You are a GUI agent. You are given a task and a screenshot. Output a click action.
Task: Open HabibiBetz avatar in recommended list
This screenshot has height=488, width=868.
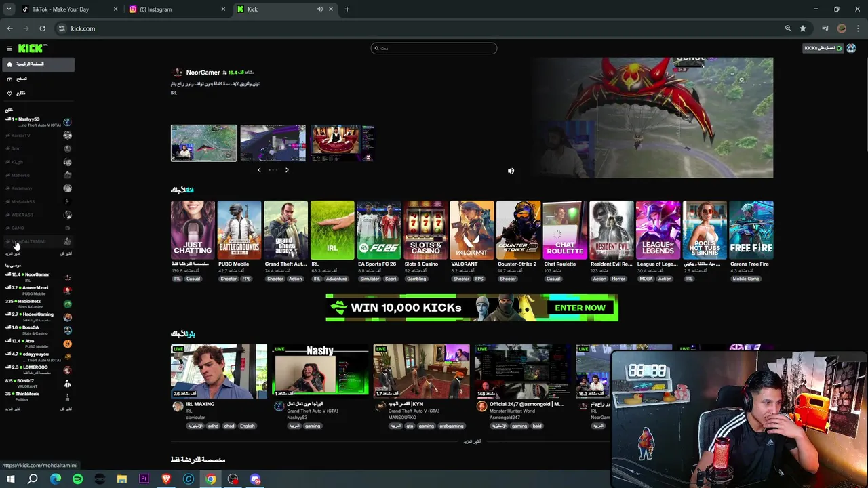tap(67, 304)
